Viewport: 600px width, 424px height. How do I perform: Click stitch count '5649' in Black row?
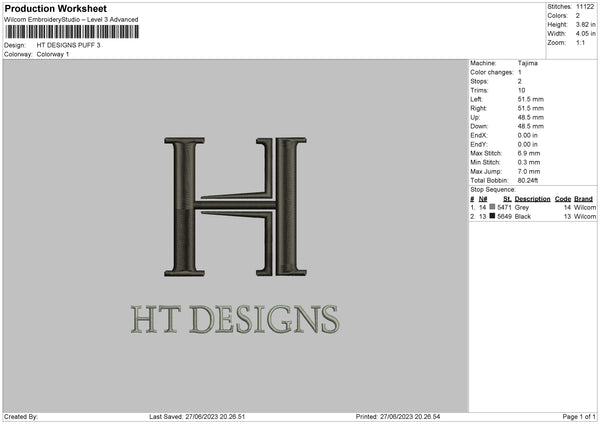504,217
